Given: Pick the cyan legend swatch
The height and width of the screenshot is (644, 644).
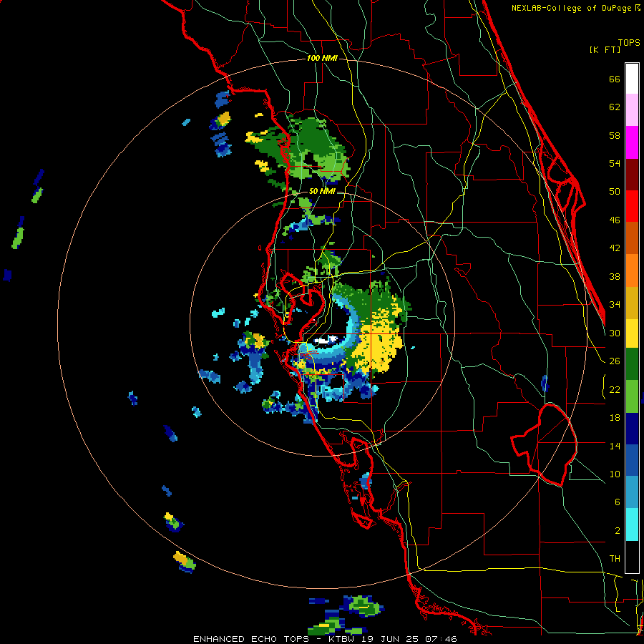Looking at the screenshot, I should [632, 525].
